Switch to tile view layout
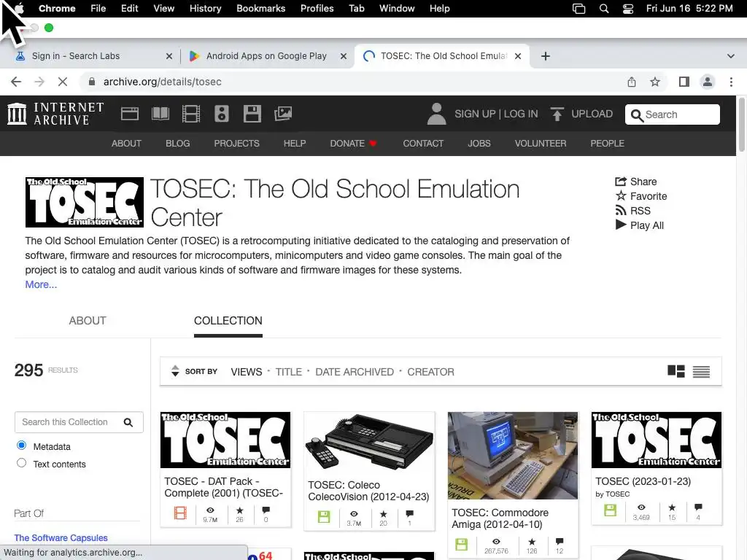 (x=676, y=371)
